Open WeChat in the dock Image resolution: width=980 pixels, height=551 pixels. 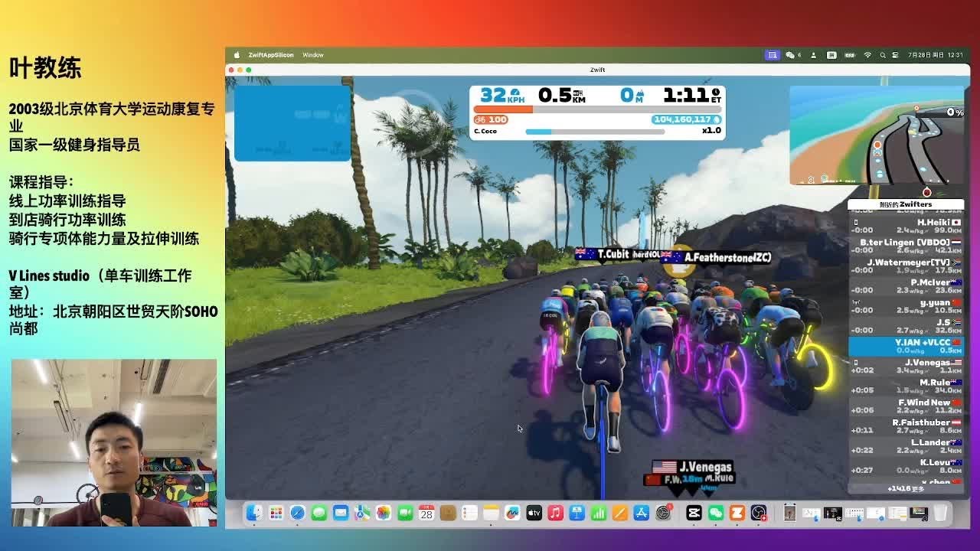(x=716, y=513)
